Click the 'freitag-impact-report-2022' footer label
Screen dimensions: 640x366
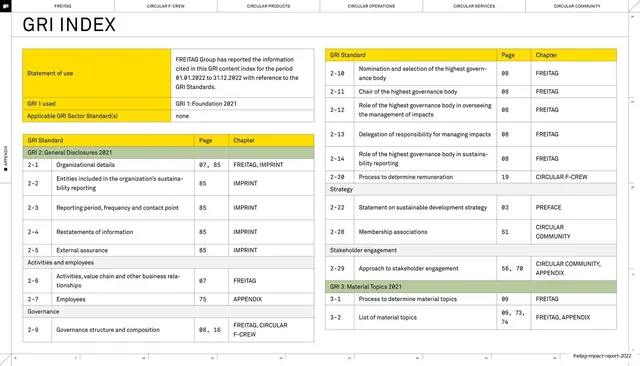click(x=602, y=356)
